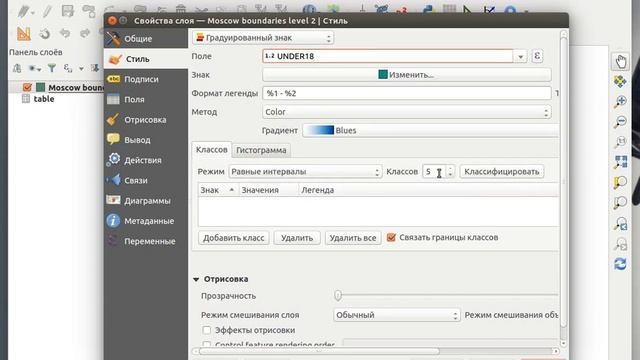
Task: Enable Эффекты отрисовки checkbox
Action: (x=207, y=330)
